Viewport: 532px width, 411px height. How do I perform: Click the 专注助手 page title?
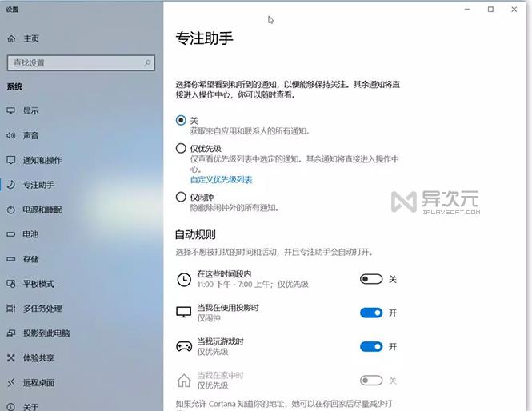click(x=204, y=38)
